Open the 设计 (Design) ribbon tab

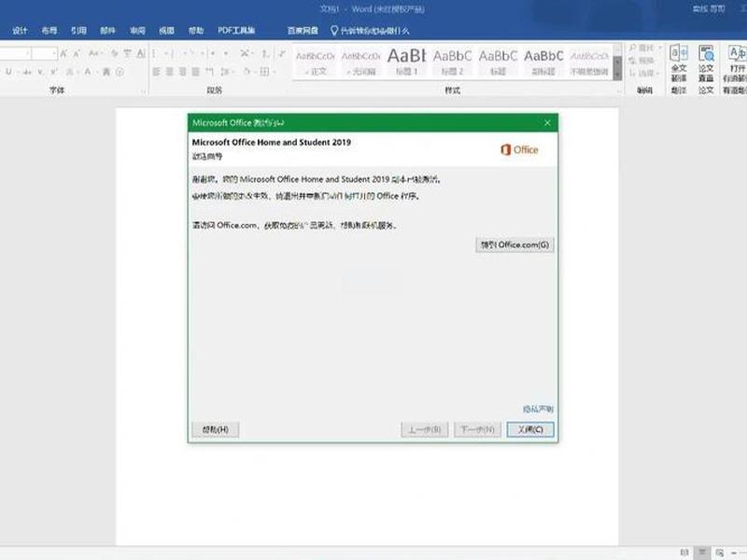(20, 31)
